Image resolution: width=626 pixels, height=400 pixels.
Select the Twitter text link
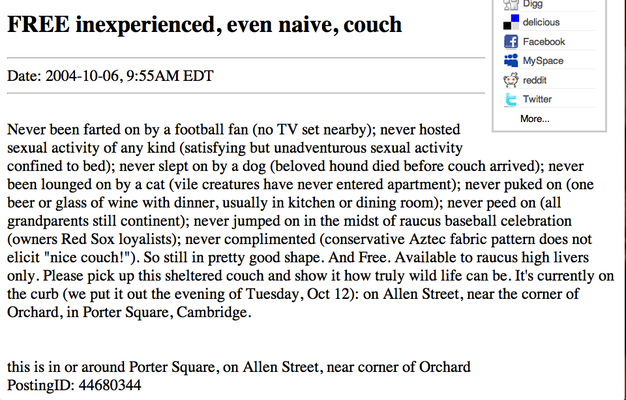(537, 99)
